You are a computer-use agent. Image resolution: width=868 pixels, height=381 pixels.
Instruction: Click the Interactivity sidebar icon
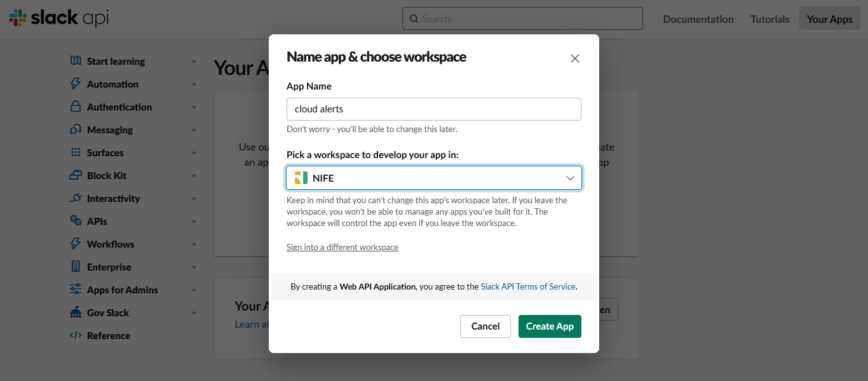click(x=76, y=198)
